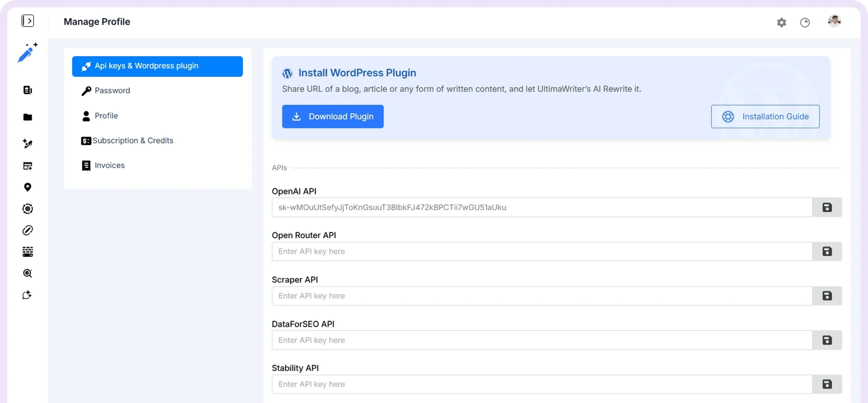This screenshot has width=868, height=403.
Task: Save the Open Router API key
Action: (827, 251)
